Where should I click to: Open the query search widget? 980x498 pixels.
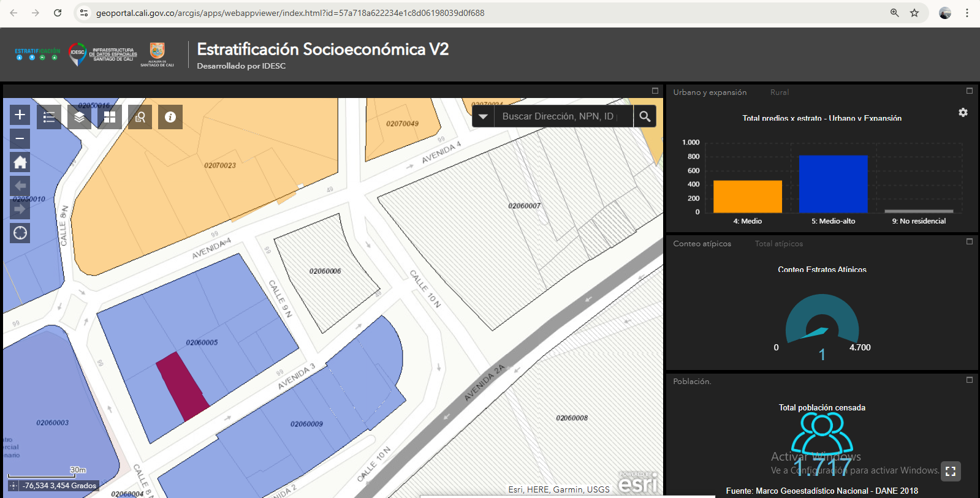[x=140, y=117]
